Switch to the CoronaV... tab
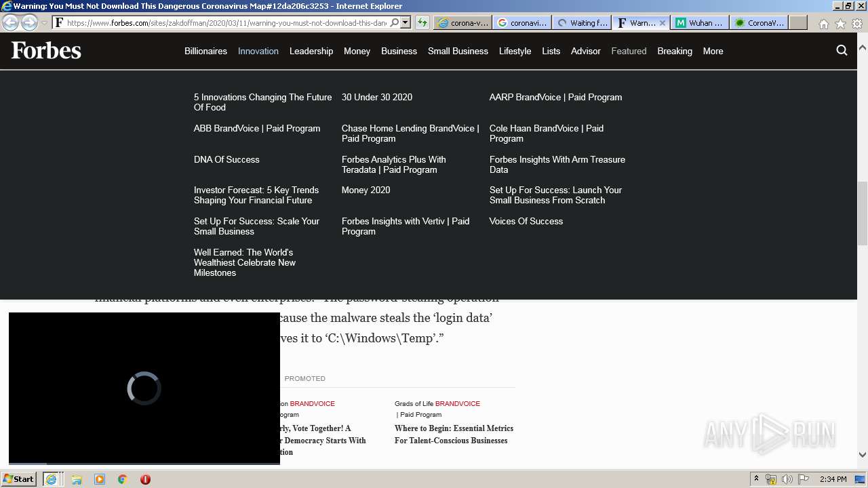Viewport: 868px width, 488px height. pos(759,22)
